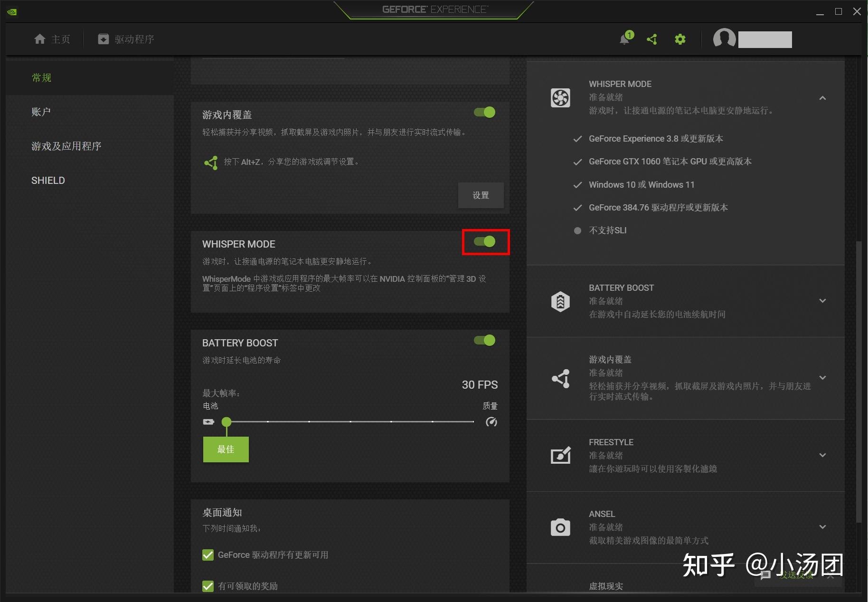This screenshot has height=602, width=868.
Task: Turn off the BATTERY BOOST toggle
Action: click(484, 340)
